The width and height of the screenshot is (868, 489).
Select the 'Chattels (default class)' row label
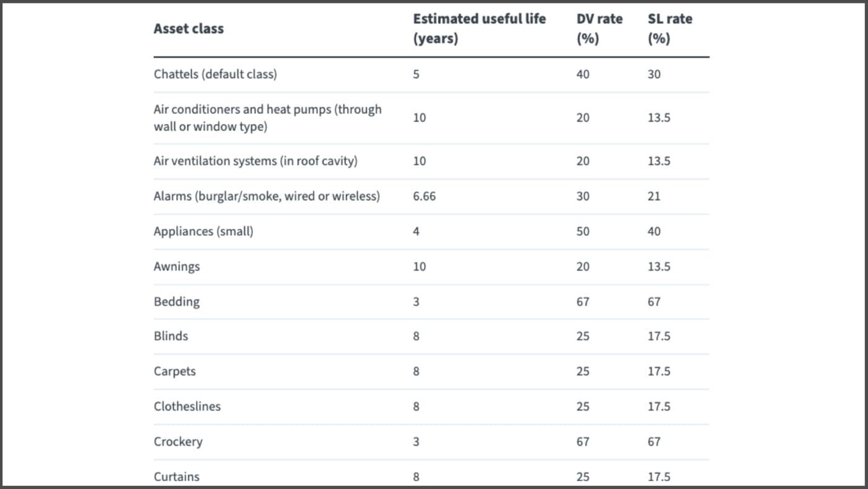point(215,74)
